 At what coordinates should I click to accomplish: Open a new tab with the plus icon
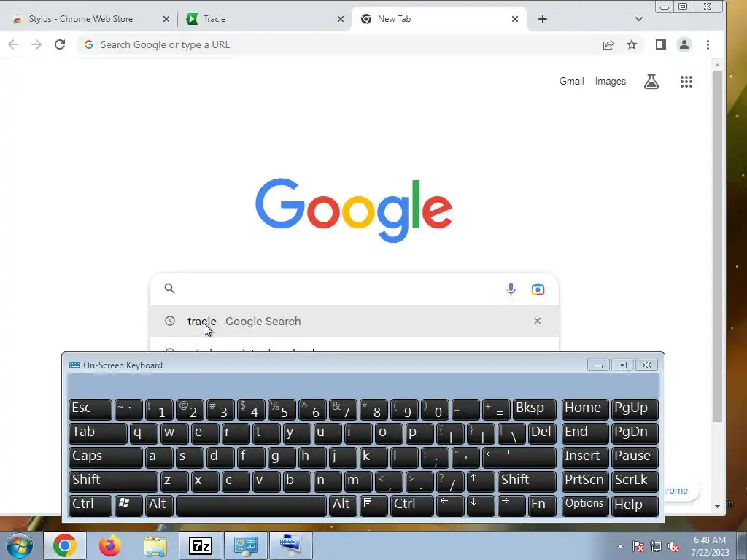point(542,19)
